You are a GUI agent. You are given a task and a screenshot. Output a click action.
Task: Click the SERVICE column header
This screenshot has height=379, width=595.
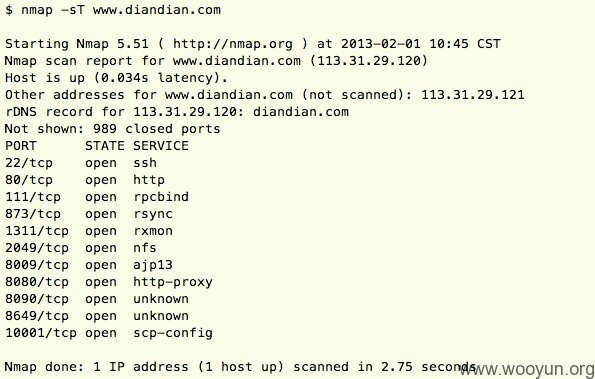(x=161, y=146)
